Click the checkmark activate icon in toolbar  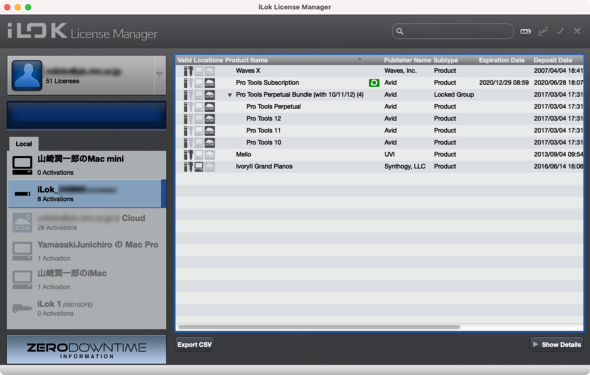(x=560, y=31)
